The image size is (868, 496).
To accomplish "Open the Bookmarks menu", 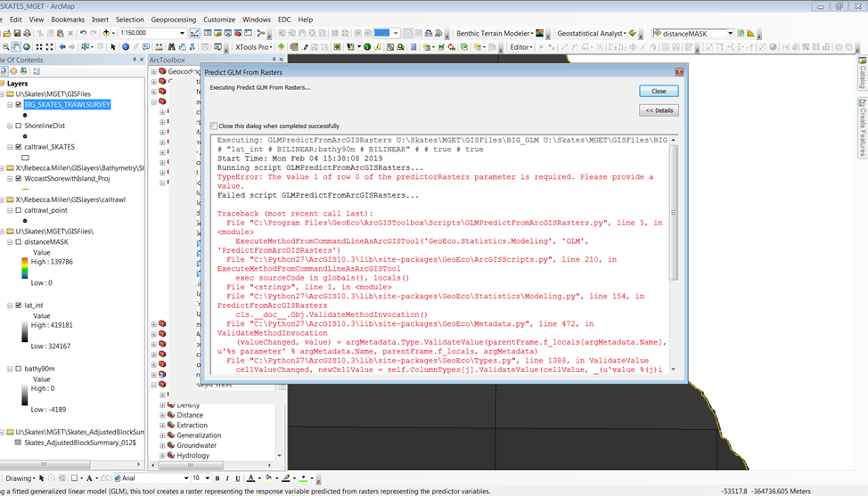I will pyautogui.click(x=68, y=20).
